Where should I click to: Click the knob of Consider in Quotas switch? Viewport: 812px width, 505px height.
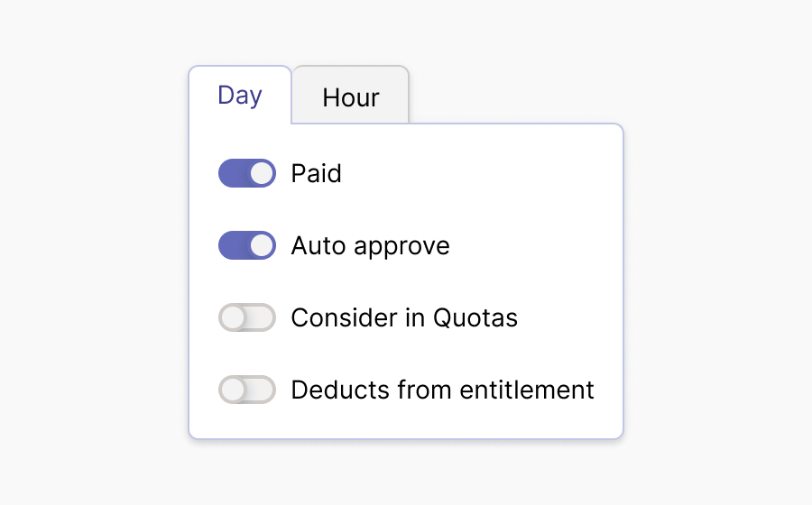coord(233,317)
